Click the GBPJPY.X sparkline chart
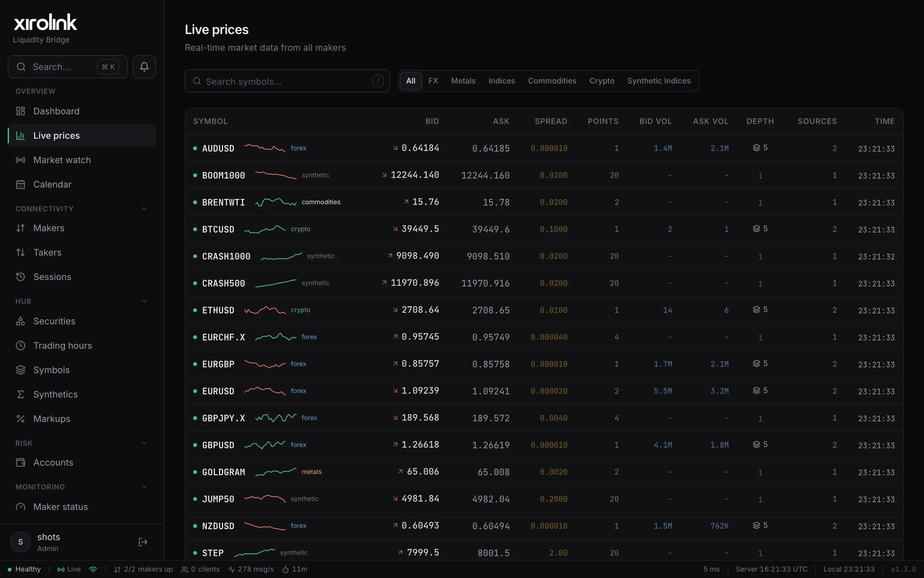Screen dimensions: 924x578 tap(276, 417)
